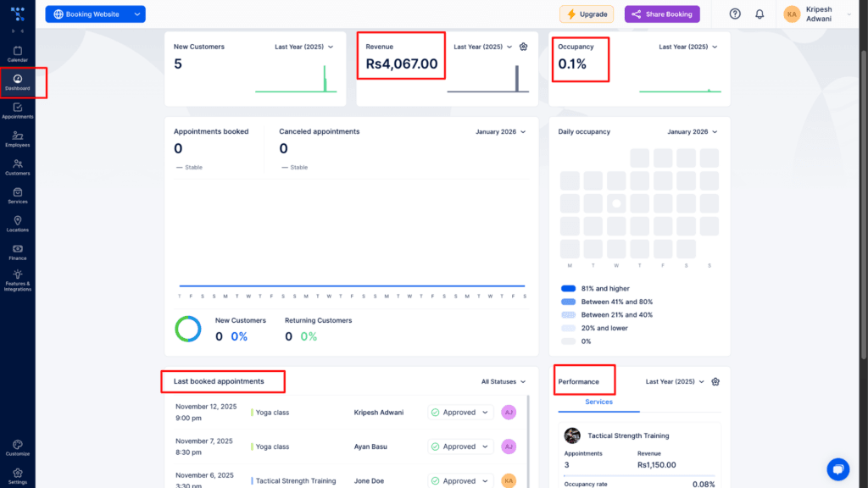868x488 pixels.
Task: Open the notification bell
Action: [759, 14]
